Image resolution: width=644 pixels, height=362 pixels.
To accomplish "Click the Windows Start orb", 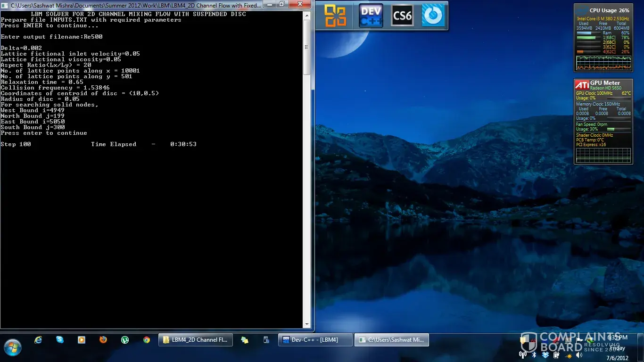I will 13,347.
